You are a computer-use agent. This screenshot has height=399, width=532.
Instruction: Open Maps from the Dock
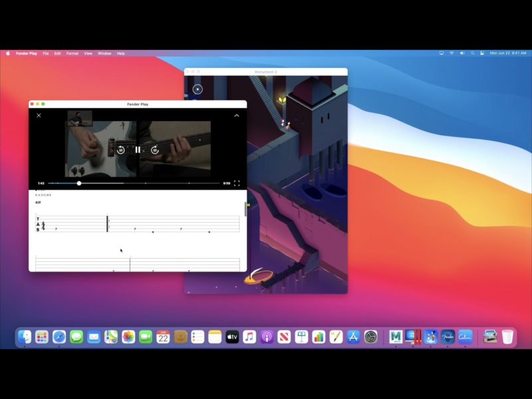111,337
